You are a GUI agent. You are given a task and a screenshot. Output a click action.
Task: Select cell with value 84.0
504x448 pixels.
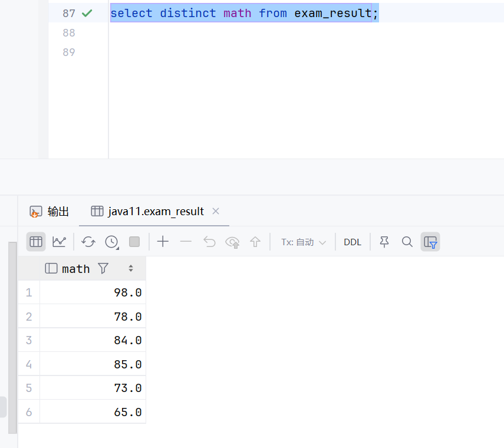(93, 340)
